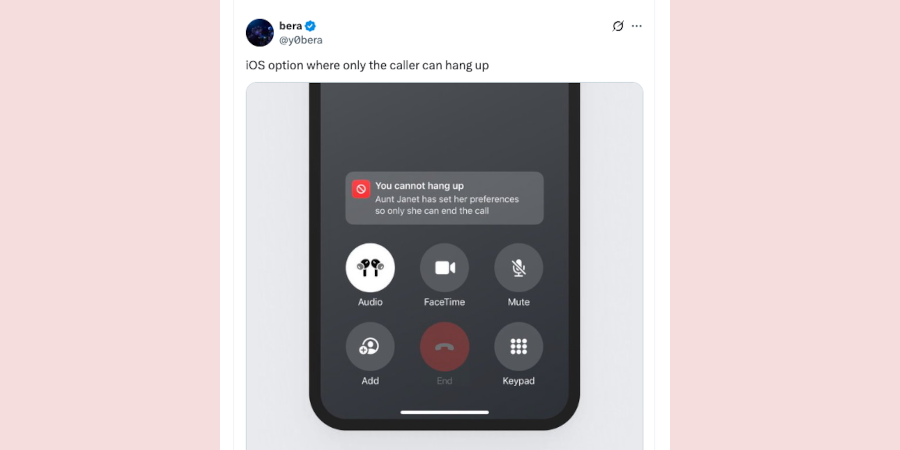This screenshot has height=450, width=900.
Task: Open the @y0bera handle link
Action: click(301, 40)
